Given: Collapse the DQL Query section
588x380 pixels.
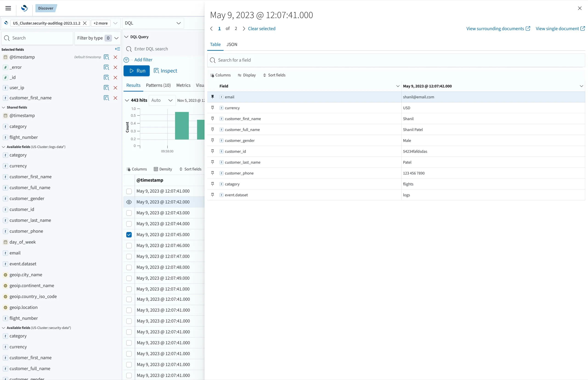Looking at the screenshot, I should pyautogui.click(x=126, y=37).
